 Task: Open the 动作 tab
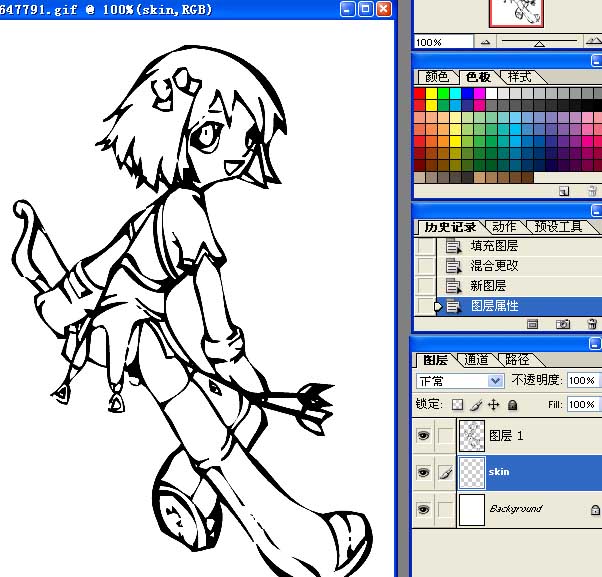tap(504, 227)
